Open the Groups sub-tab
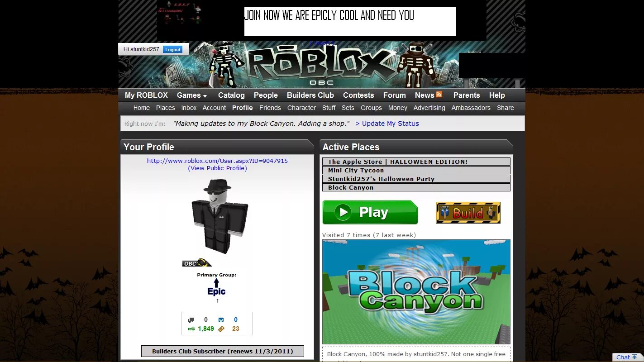The height and width of the screenshot is (362, 644). click(372, 108)
